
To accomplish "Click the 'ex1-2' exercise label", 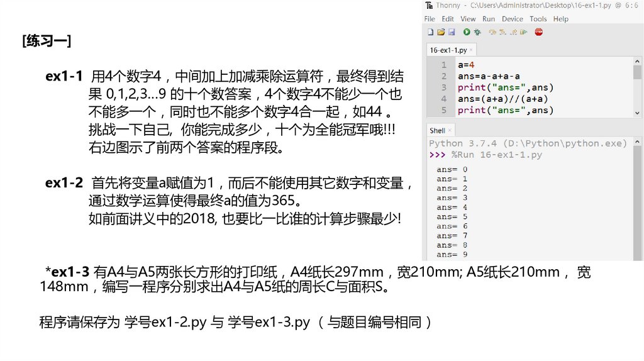I will pyautogui.click(x=64, y=183).
